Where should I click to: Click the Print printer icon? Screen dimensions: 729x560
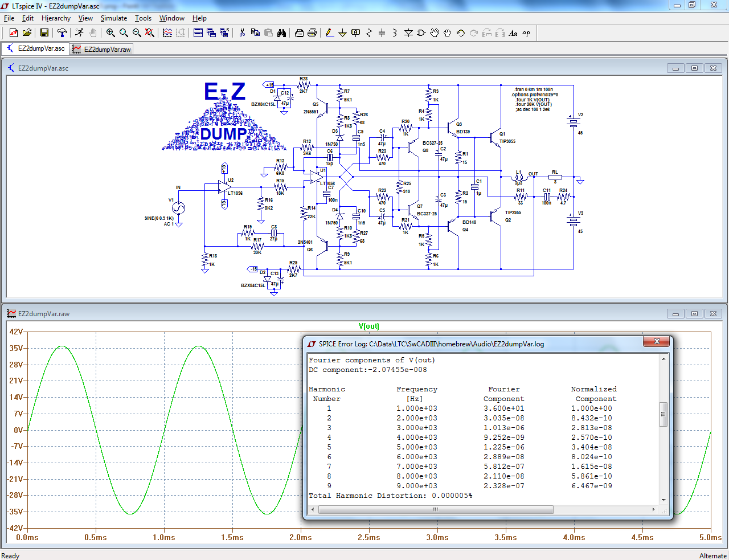click(x=312, y=33)
